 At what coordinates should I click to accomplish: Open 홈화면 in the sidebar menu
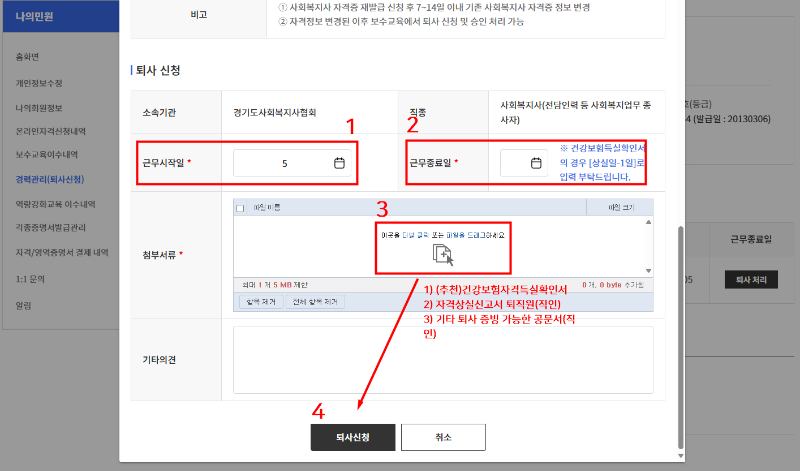pyautogui.click(x=28, y=56)
